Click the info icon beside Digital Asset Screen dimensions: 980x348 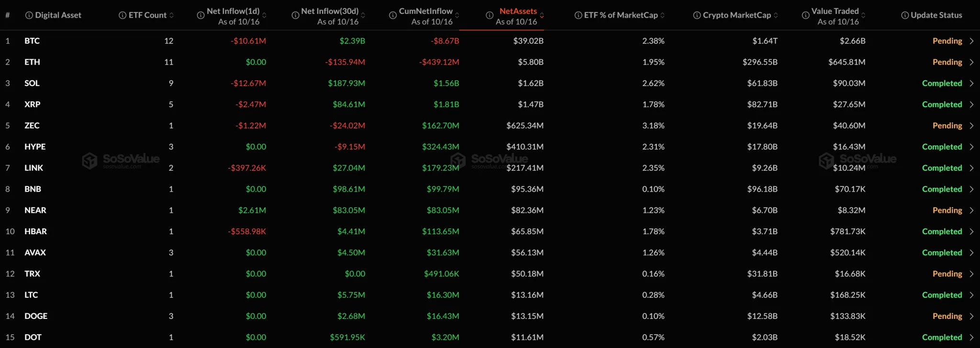29,15
